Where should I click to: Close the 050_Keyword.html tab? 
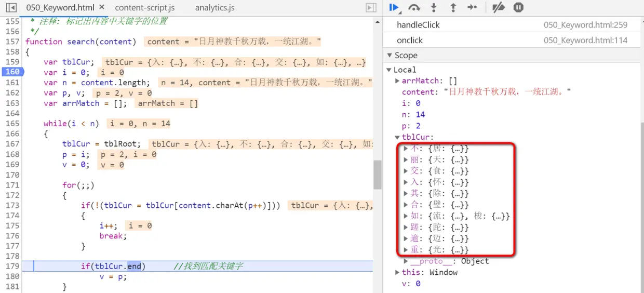tap(101, 7)
